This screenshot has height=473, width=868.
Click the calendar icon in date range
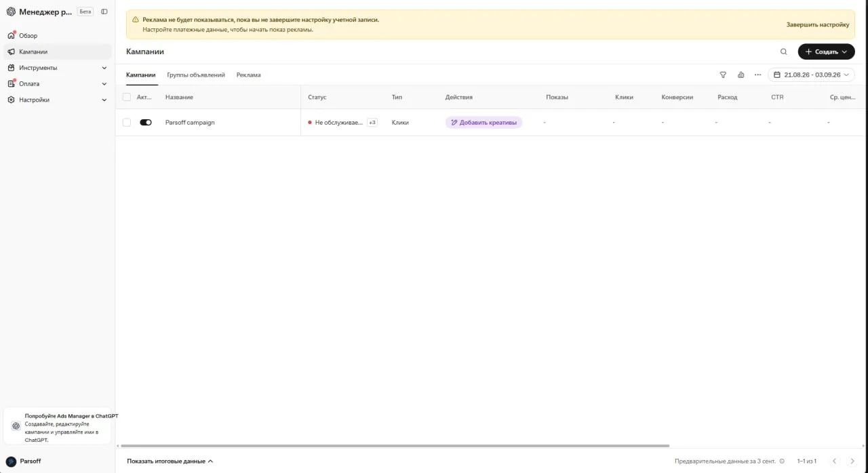click(777, 75)
